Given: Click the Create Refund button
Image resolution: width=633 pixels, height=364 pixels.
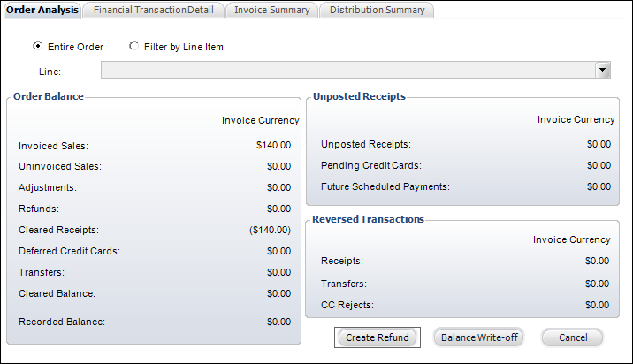Looking at the screenshot, I should [377, 337].
